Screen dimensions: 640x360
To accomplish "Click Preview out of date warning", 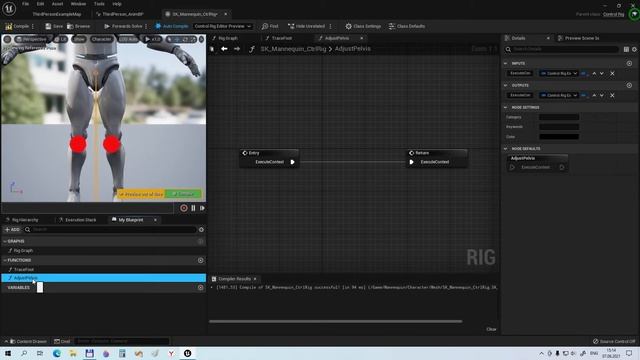I will point(141,194).
